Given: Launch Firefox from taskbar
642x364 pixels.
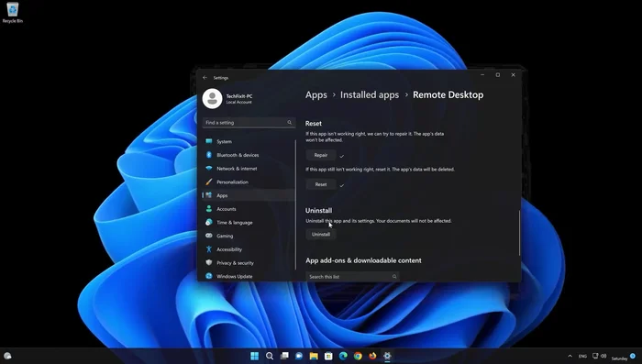Looking at the screenshot, I should point(372,356).
